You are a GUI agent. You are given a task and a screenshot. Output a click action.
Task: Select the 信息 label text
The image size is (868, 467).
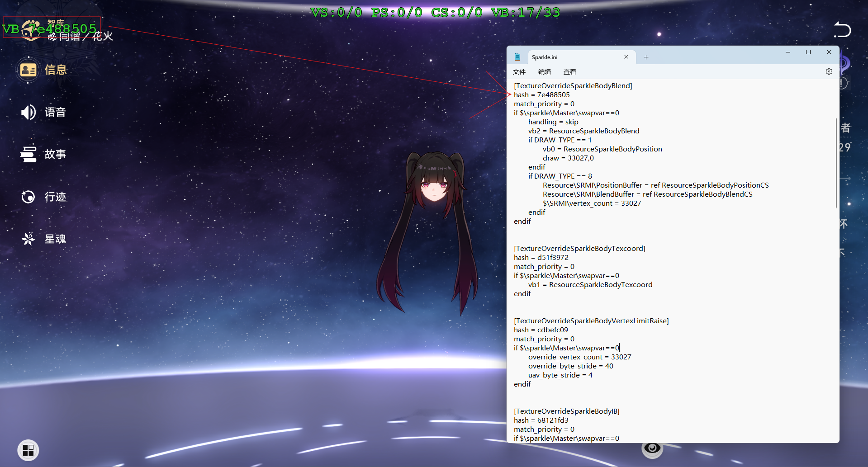pyautogui.click(x=56, y=70)
